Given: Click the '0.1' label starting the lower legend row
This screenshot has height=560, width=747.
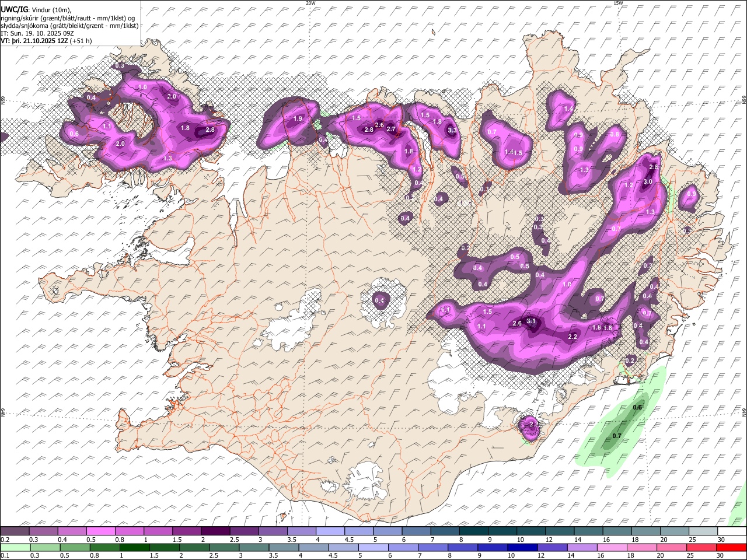Looking at the screenshot, I should (5, 556).
